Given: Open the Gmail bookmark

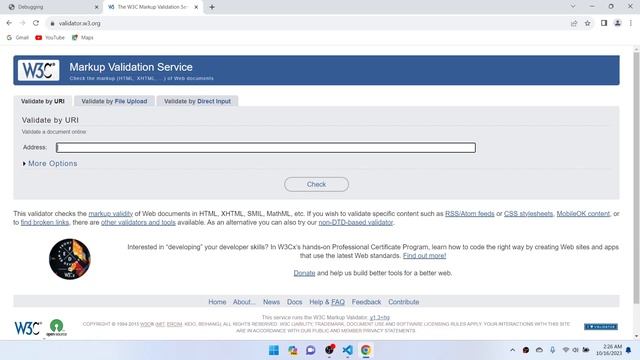Looking at the screenshot, I should [x=18, y=38].
